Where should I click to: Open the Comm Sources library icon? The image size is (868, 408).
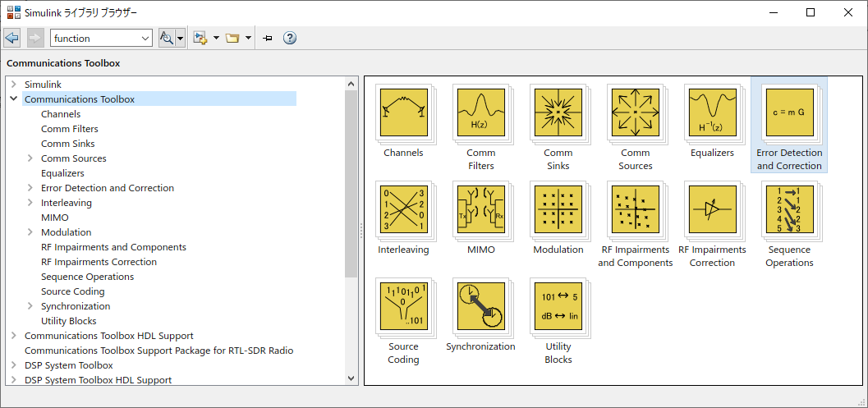point(636,112)
